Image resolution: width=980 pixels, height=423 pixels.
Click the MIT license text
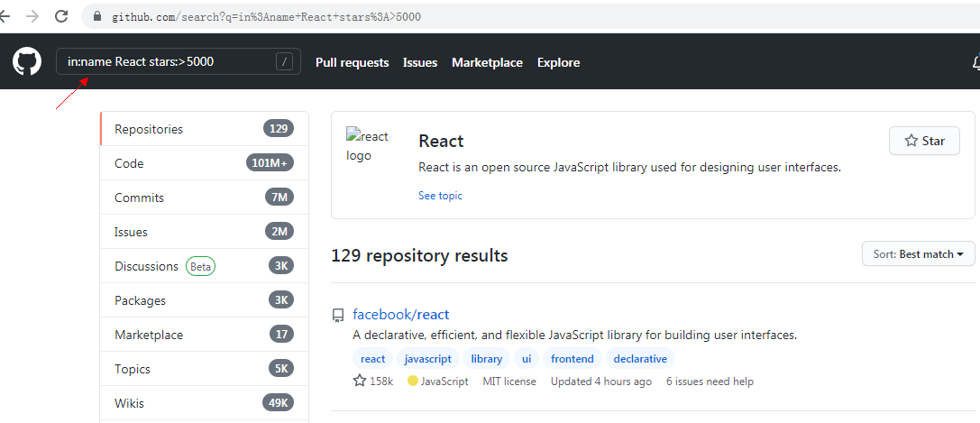tap(509, 382)
